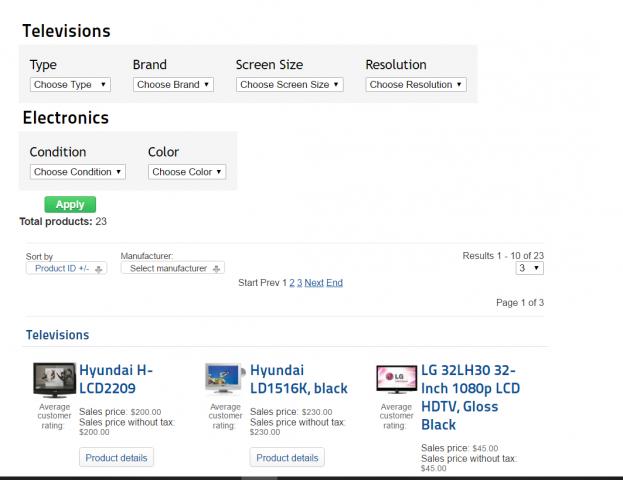Change results per page dropdown showing 3
Image resolution: width=623 pixels, height=480 pixels.
click(x=530, y=268)
